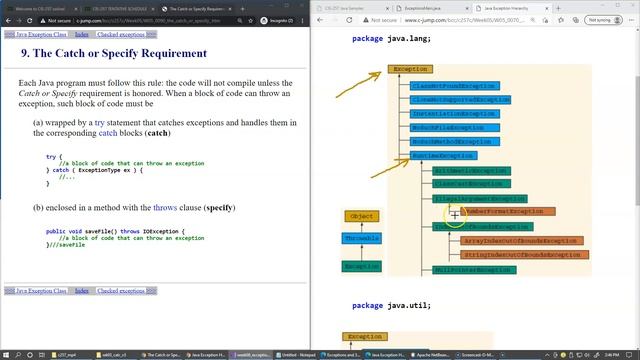640x360 pixels.
Task: Follow the 'throws' hyperlink in paragraph (b)
Action: click(165, 207)
